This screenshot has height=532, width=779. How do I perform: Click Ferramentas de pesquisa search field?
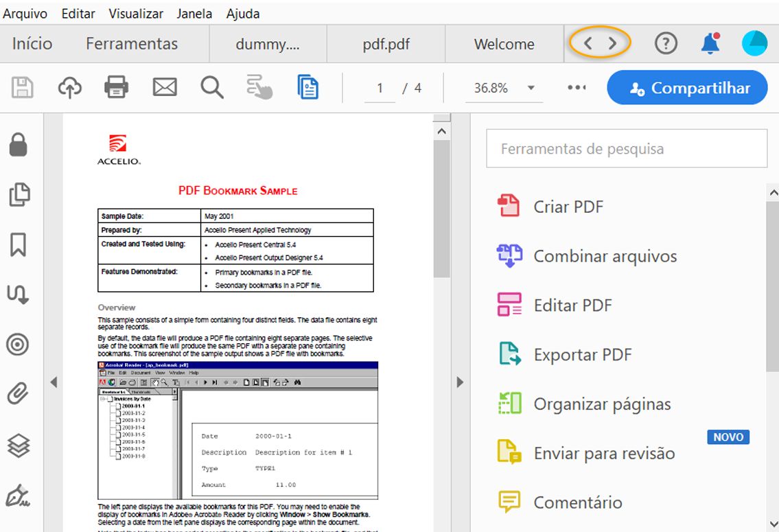click(x=626, y=148)
